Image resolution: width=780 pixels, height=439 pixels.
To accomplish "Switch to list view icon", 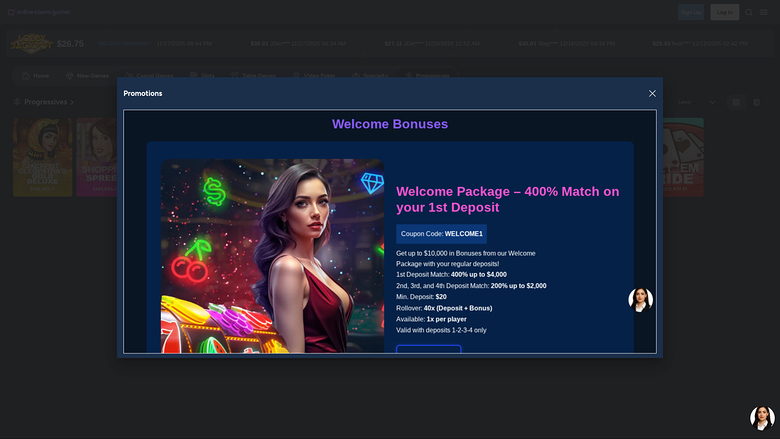I will point(757,102).
